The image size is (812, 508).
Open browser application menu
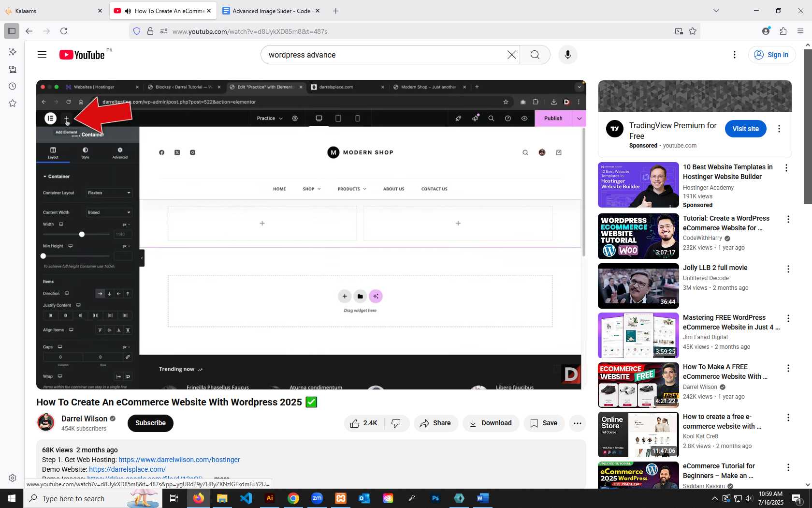800,31
